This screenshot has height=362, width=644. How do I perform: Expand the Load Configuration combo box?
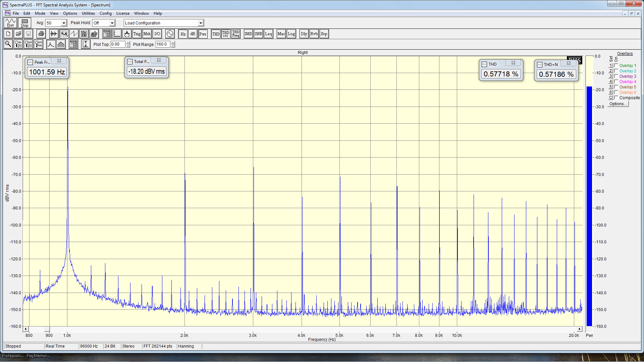(201, 23)
